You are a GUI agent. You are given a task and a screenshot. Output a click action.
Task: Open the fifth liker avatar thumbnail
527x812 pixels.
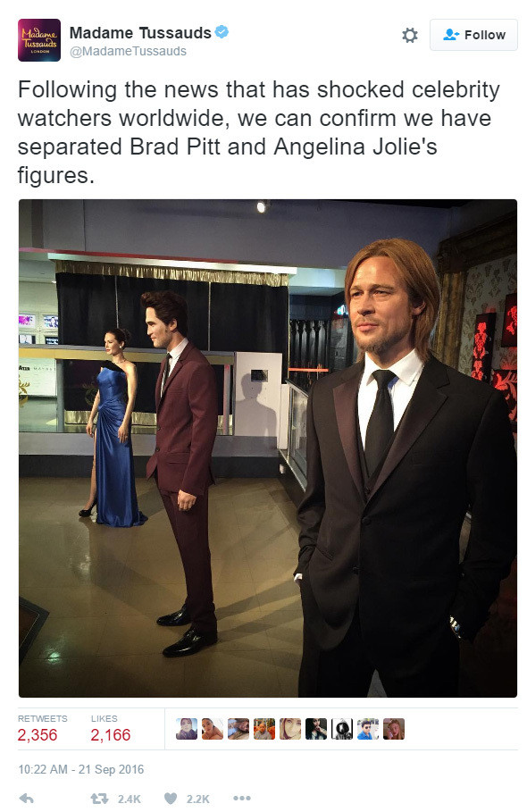290,729
